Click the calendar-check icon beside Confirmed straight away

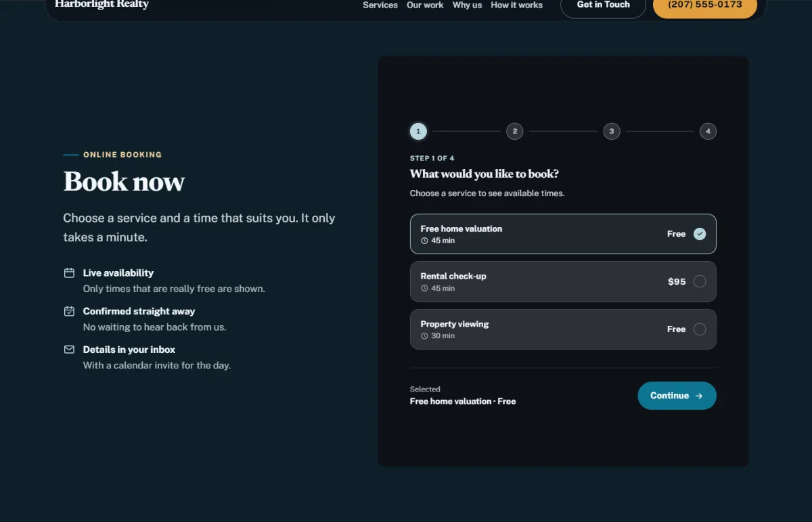pos(69,312)
